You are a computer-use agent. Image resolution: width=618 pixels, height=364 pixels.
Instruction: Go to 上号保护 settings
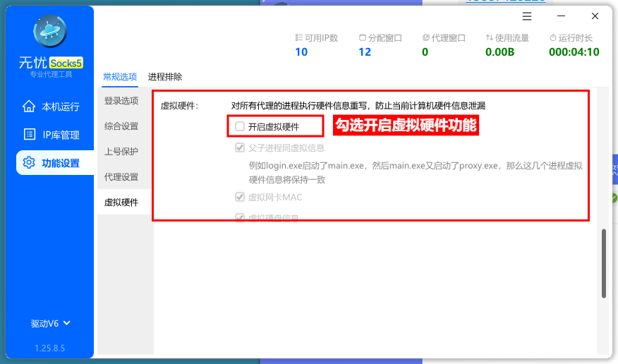coord(121,152)
